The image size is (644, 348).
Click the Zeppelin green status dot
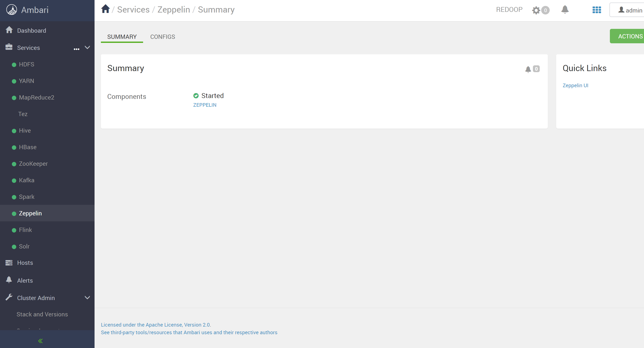coord(14,214)
